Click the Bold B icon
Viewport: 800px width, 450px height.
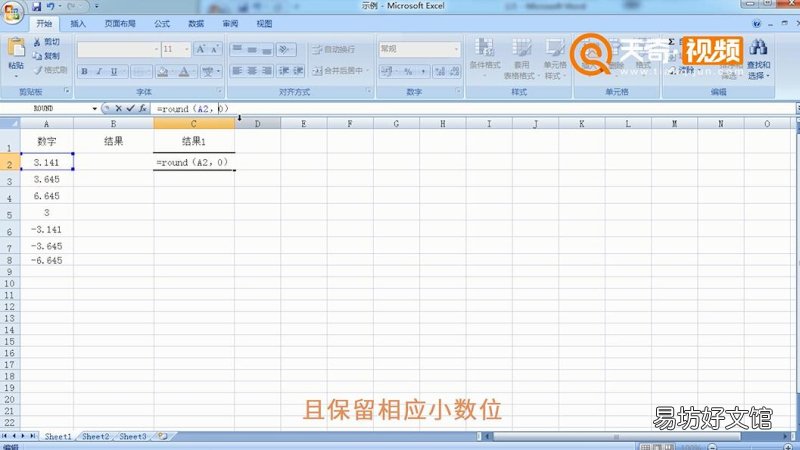[x=85, y=71]
